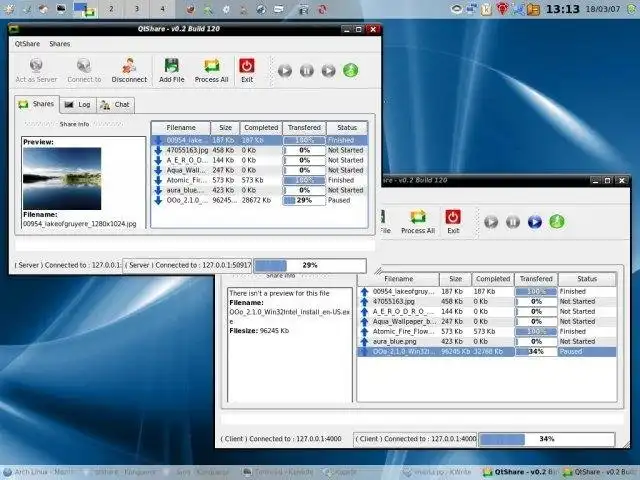Switch to the Chat tab

[115, 104]
